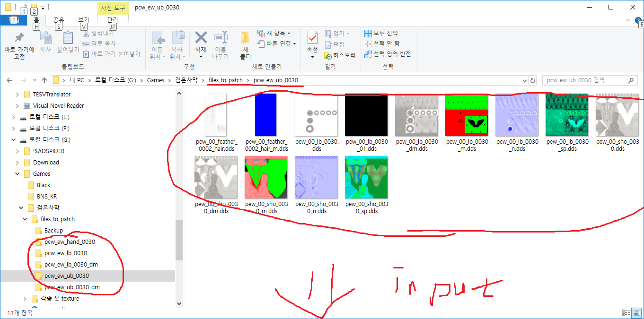Click 선택 영역 반전 to invert selection
The image size is (644, 319).
pos(388,54)
